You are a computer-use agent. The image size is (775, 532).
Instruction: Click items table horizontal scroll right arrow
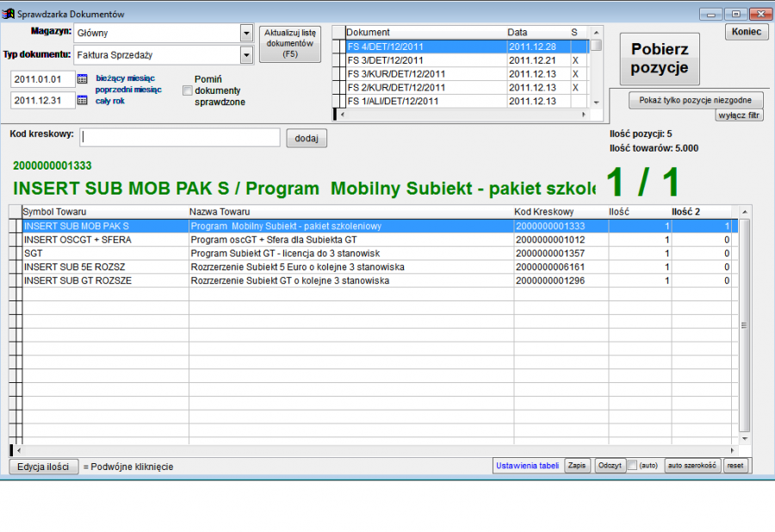tap(733, 450)
